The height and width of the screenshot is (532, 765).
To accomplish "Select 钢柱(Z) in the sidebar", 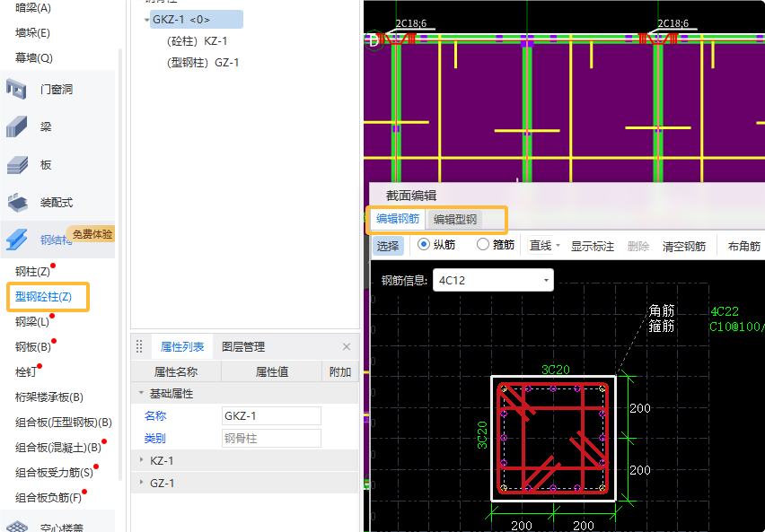I will tap(32, 272).
